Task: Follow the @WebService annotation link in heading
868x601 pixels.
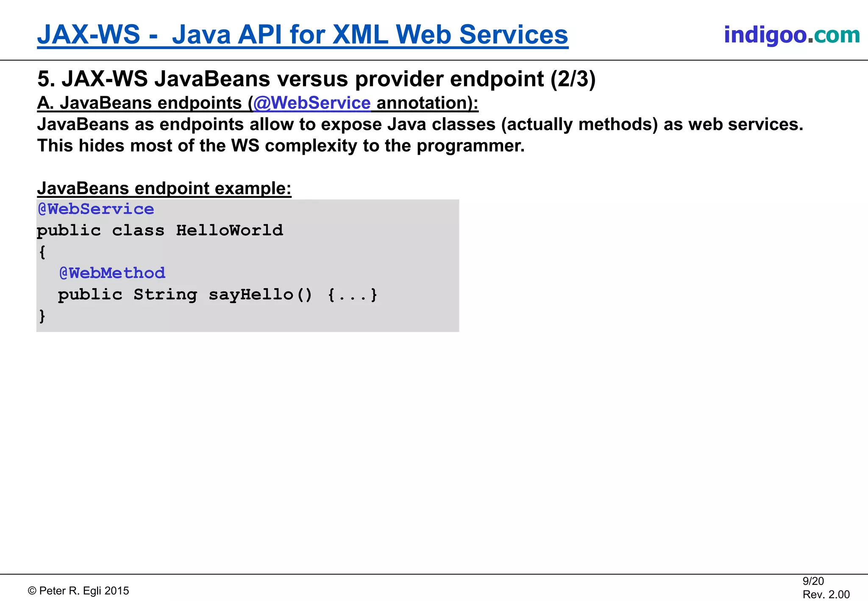Action: click(312, 103)
